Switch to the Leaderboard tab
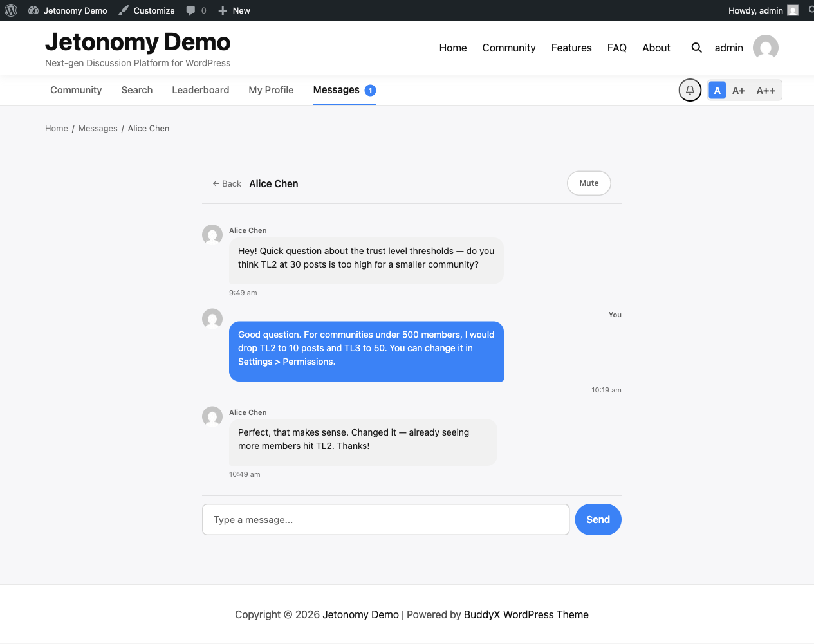This screenshot has height=644, width=814. tap(200, 90)
